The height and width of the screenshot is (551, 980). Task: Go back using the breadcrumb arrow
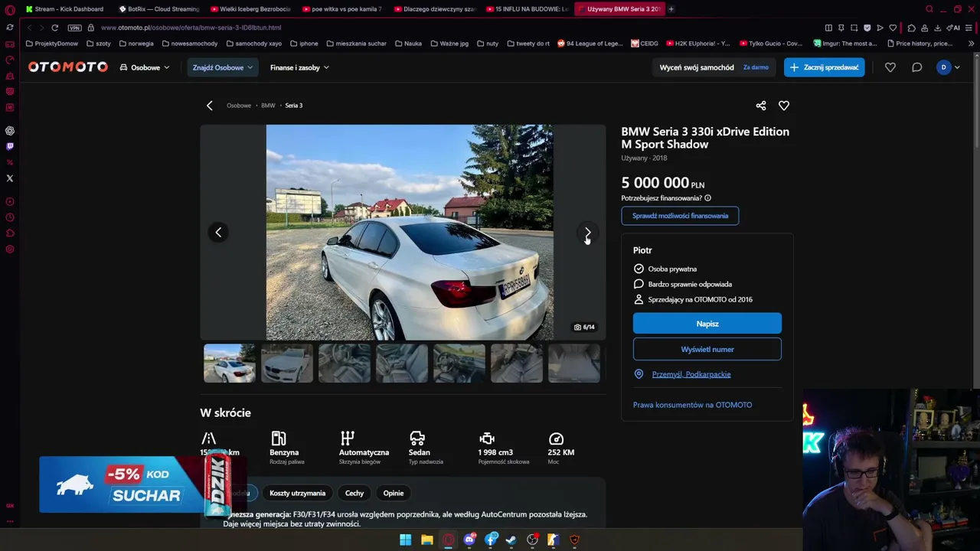210,106
